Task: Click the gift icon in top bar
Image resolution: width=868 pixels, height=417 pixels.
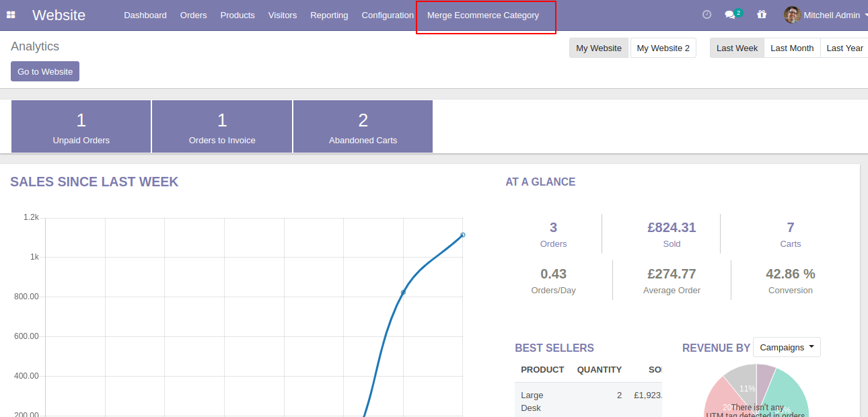Action: pyautogui.click(x=762, y=14)
